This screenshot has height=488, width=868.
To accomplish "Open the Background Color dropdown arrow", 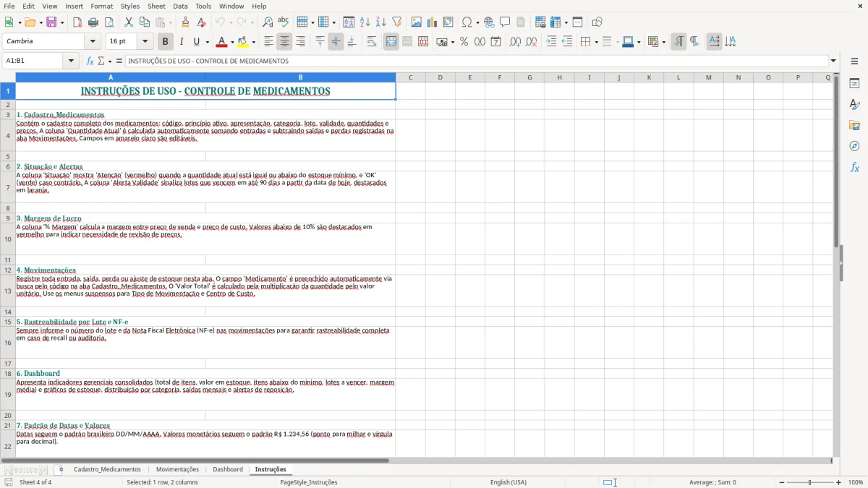I will click(253, 43).
